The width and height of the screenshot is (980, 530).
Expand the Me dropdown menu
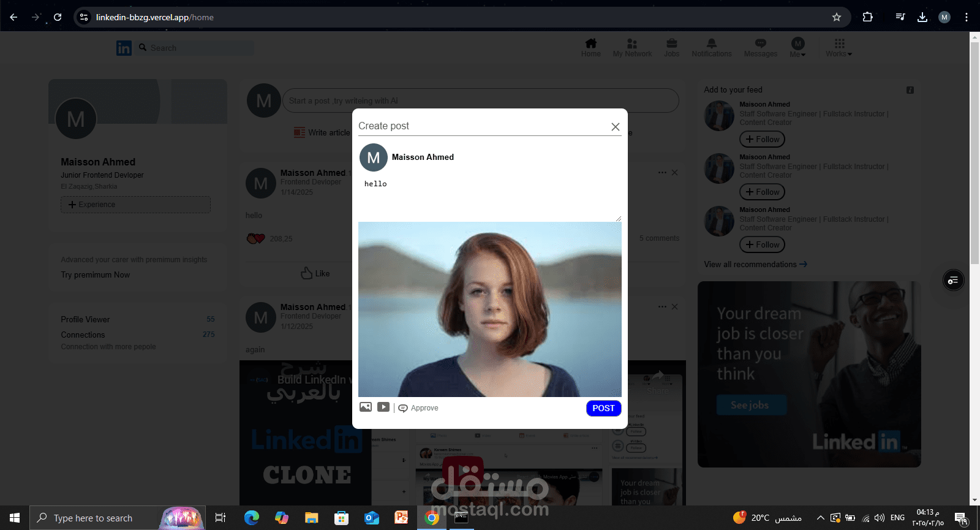[x=797, y=48]
